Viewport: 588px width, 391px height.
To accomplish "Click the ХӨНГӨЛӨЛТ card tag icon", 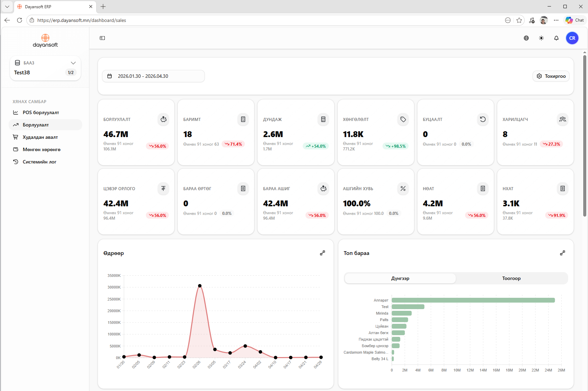I will pos(403,119).
